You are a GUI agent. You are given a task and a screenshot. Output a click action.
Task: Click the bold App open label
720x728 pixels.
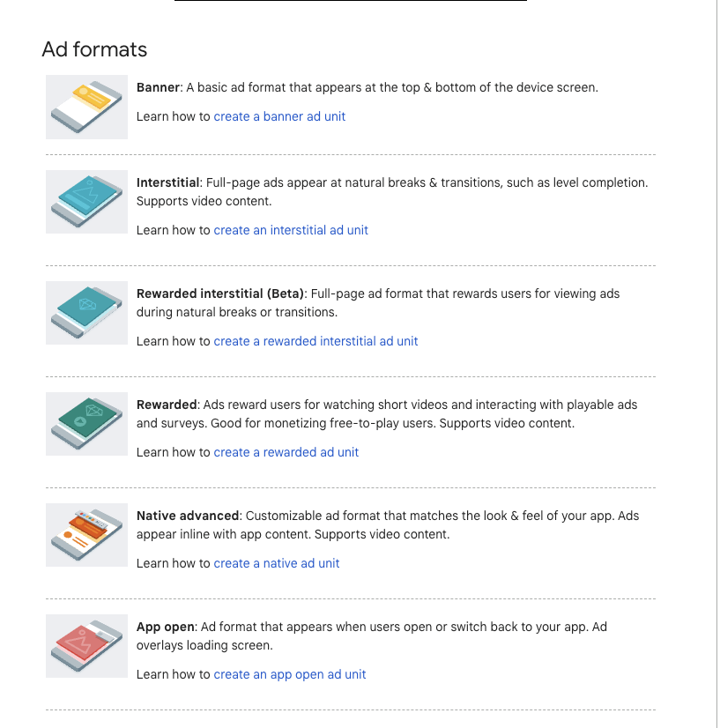pyautogui.click(x=166, y=627)
